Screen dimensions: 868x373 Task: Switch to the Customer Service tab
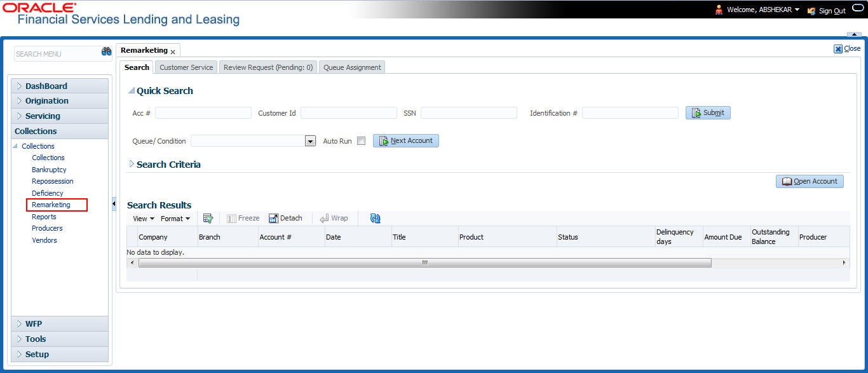click(186, 67)
